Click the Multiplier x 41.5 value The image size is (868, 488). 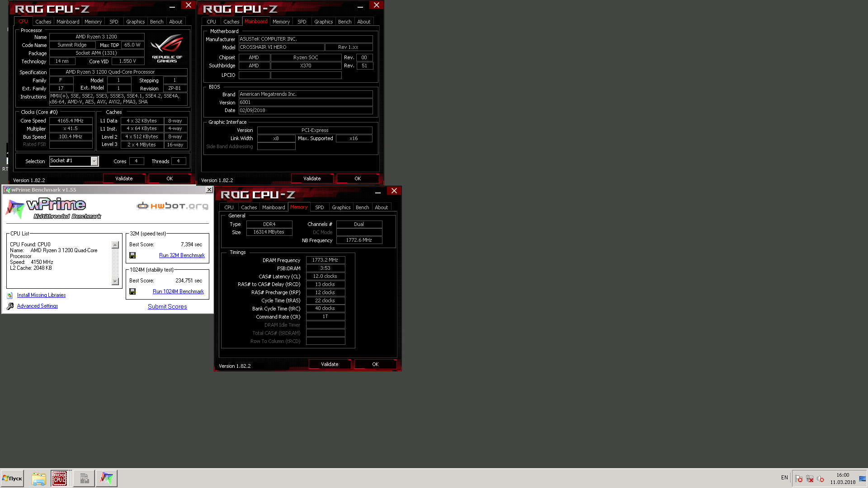[x=71, y=128]
